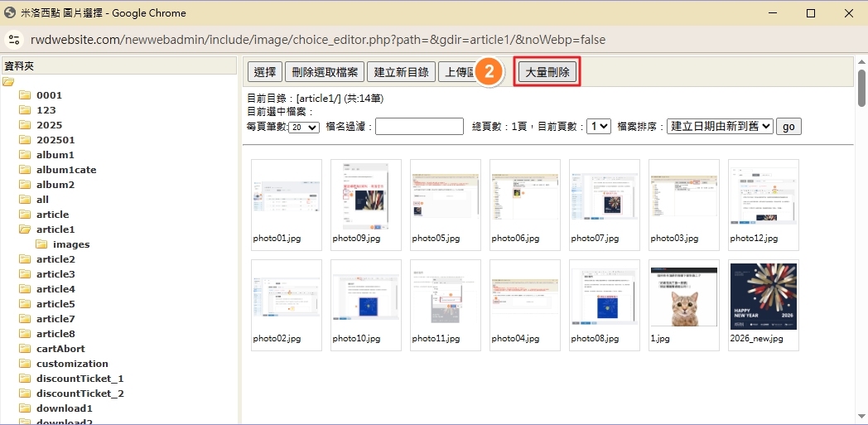Select the customization folder icon

[25, 364]
